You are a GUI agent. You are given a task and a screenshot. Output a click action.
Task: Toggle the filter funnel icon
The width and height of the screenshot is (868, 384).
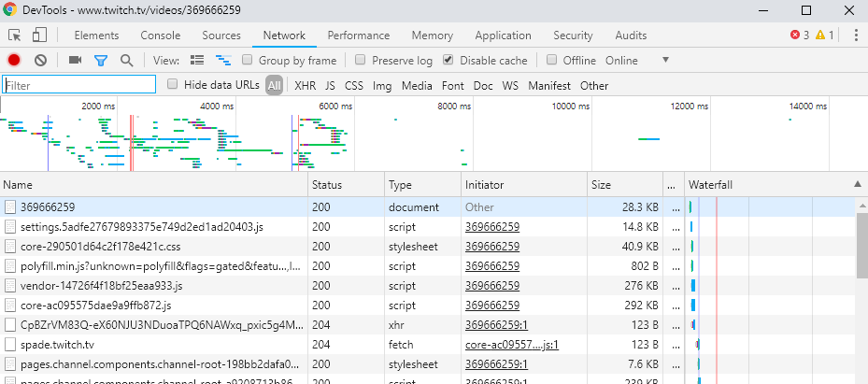pos(101,61)
